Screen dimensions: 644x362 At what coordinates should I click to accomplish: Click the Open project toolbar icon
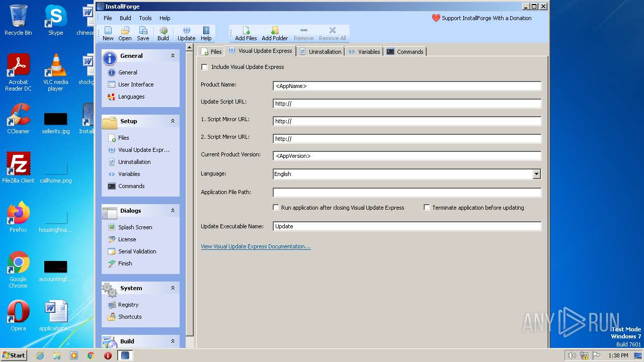[x=125, y=34]
